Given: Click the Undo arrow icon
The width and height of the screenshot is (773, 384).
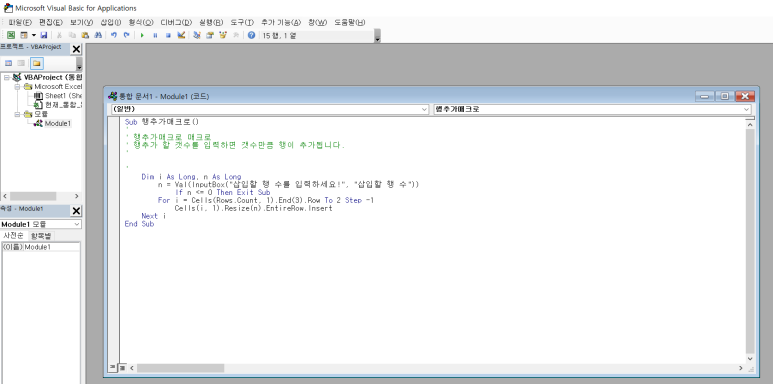Looking at the screenshot, I should click(x=114, y=35).
